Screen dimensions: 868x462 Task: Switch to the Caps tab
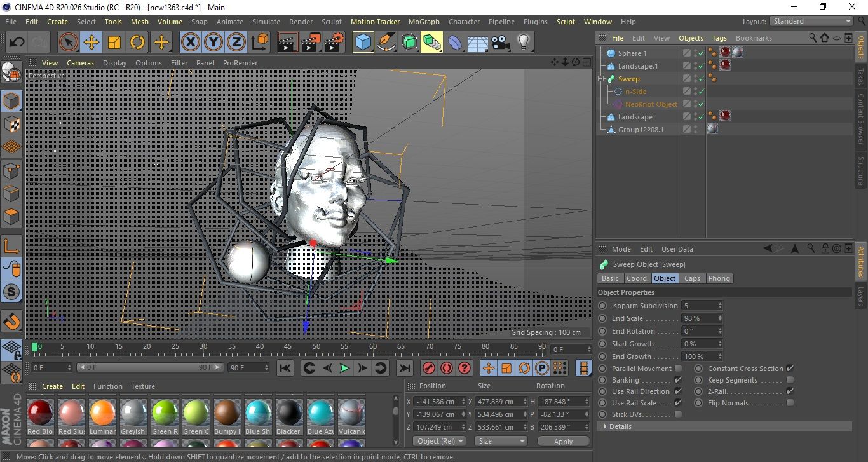(692, 278)
